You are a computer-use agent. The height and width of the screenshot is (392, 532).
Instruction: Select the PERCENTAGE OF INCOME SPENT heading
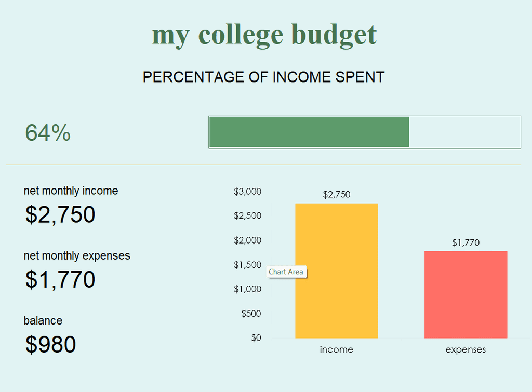(x=263, y=77)
